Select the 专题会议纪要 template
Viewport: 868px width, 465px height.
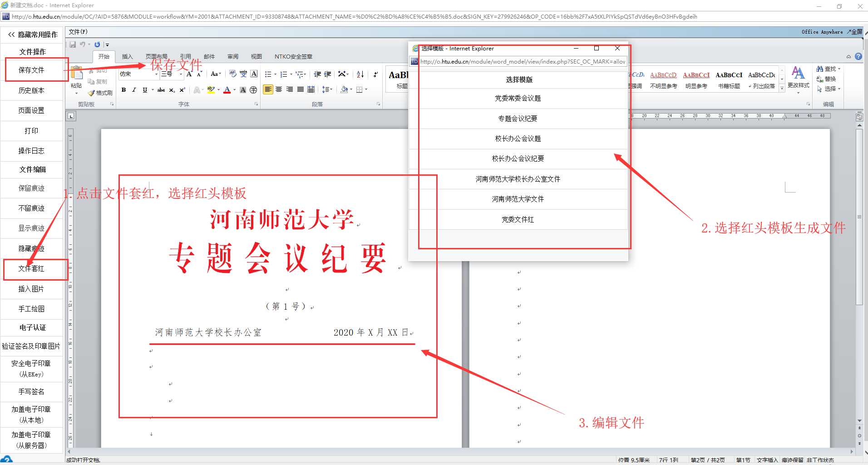coord(518,119)
